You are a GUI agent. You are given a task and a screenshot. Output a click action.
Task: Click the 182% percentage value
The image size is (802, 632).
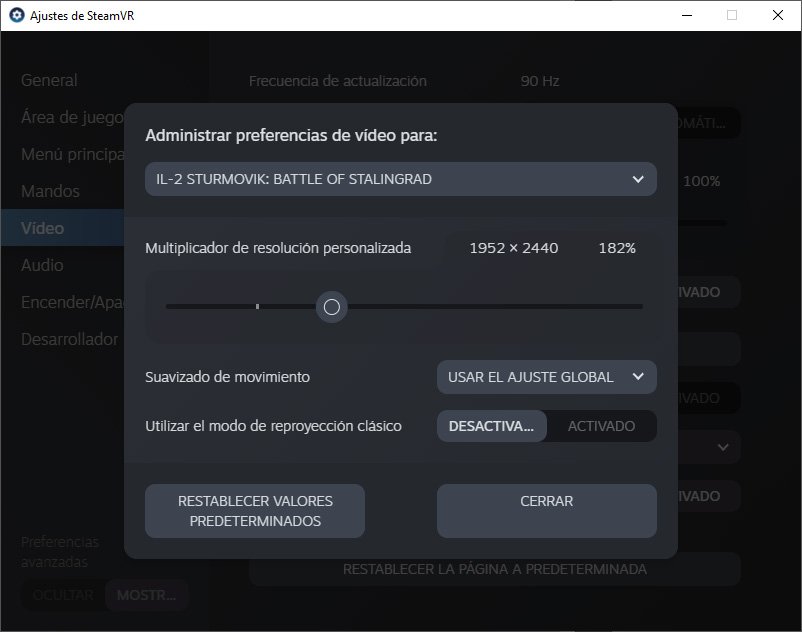click(x=617, y=248)
